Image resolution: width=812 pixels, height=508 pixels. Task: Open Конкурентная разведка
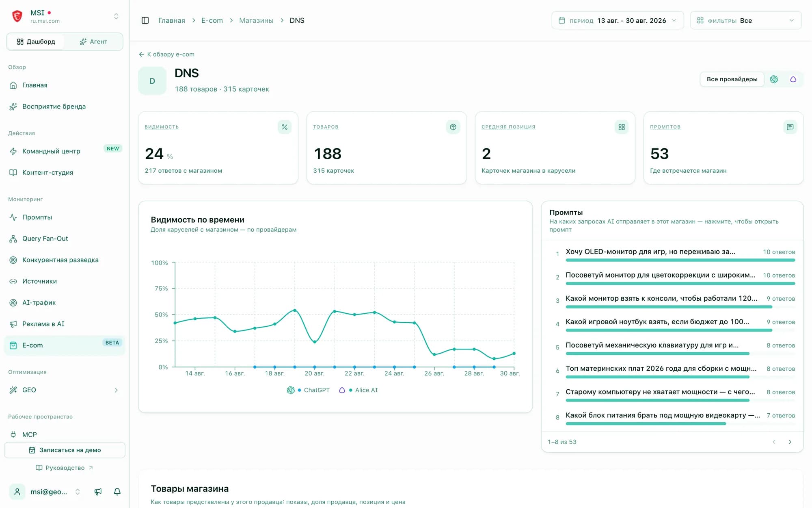point(65,260)
